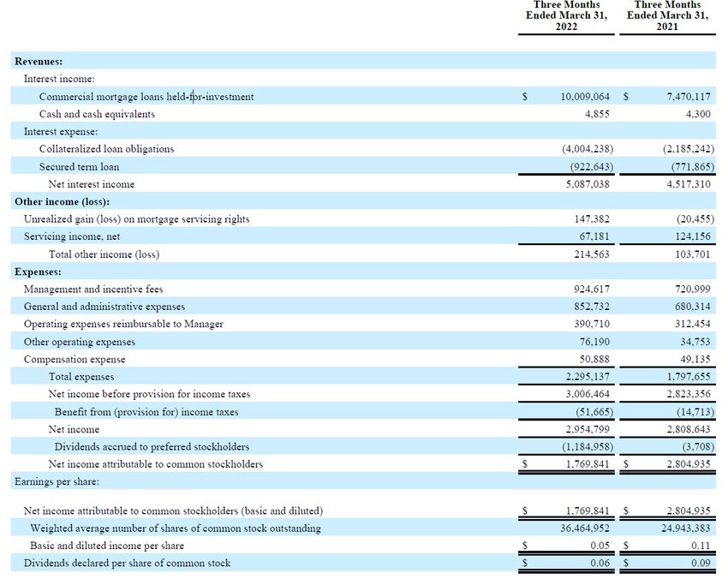Select the 'Commercial mortgage loans held-for-investment' row label
This screenshot has height=579, width=728.
[146, 97]
